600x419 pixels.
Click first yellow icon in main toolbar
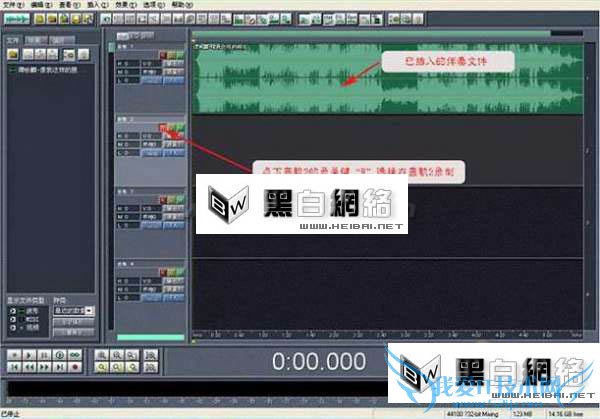[39, 19]
